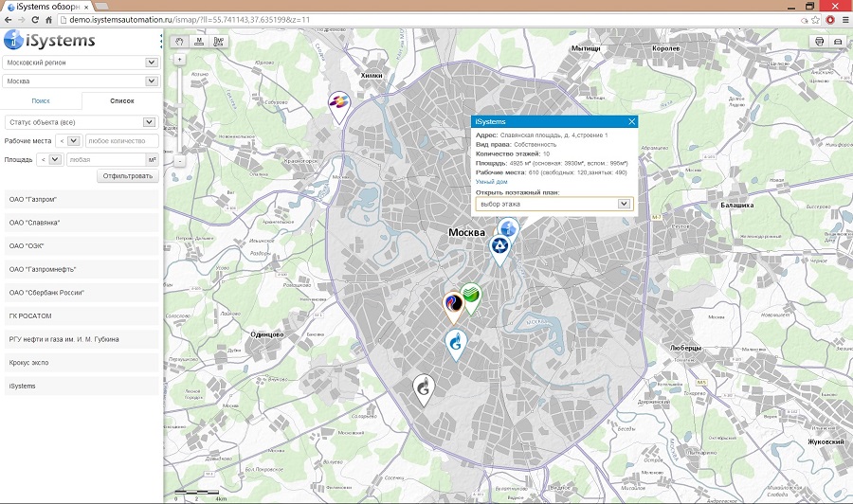The width and height of the screenshot is (853, 504).
Task: Open the 'Умный дом' link in popup
Action: pos(491,182)
